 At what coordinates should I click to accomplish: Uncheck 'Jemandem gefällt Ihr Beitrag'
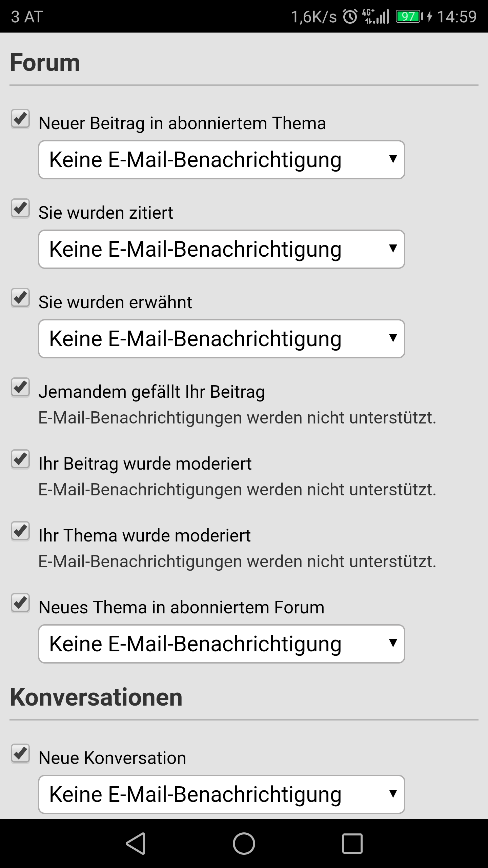(20, 387)
